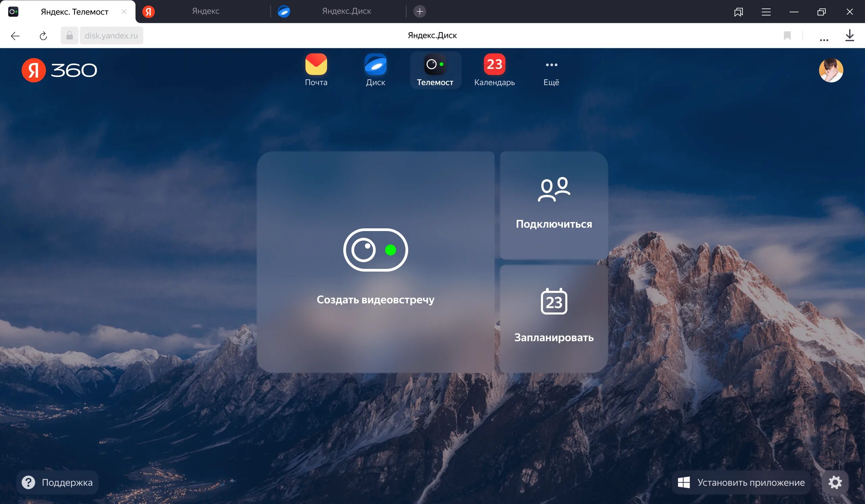Viewport: 865px width, 504px height.
Task: Minimize the browser window
Action: pos(794,12)
